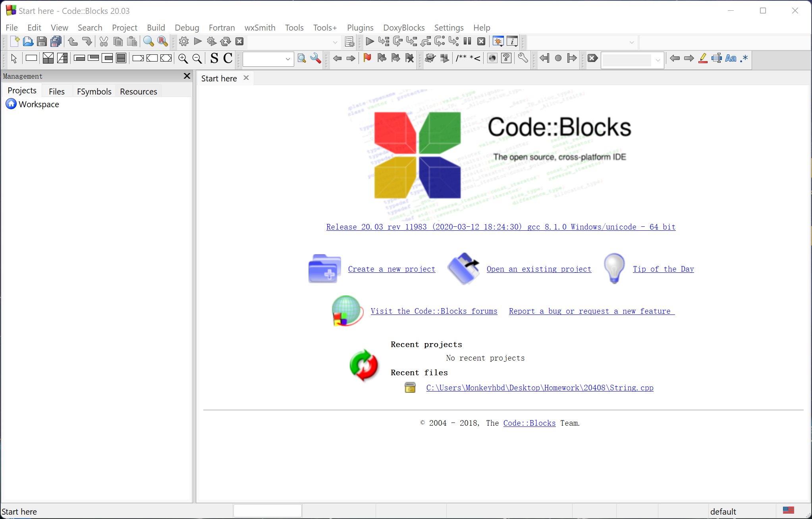Click the Save all files icon

(56, 41)
